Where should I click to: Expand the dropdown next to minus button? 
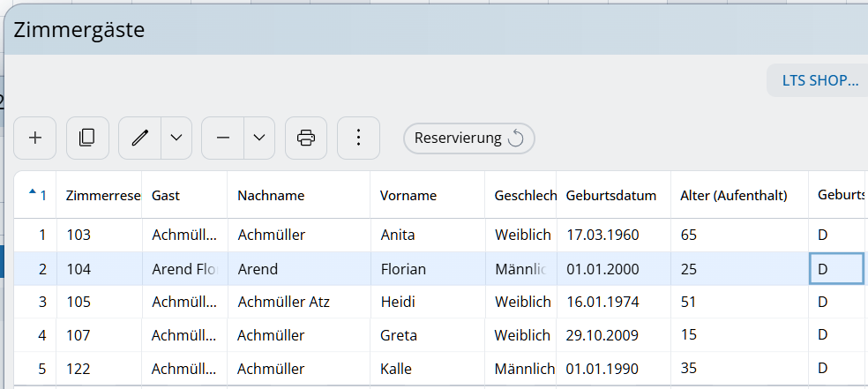coord(259,138)
